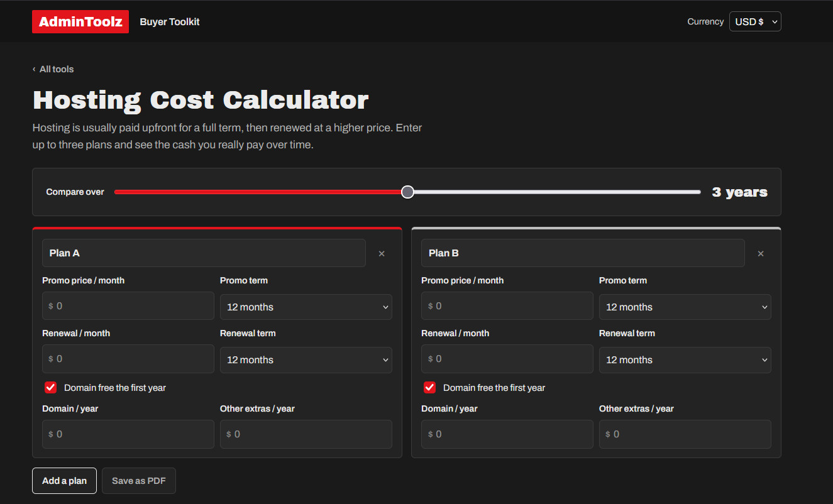Click the Currency label in the header
The height and width of the screenshot is (504, 833).
705,21
